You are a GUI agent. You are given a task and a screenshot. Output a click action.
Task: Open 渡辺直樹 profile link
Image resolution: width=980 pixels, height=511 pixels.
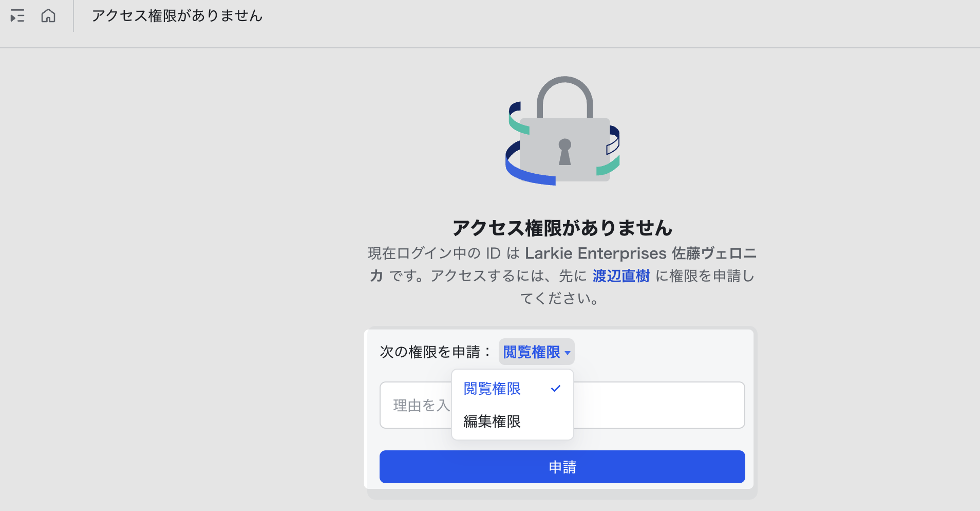click(621, 276)
